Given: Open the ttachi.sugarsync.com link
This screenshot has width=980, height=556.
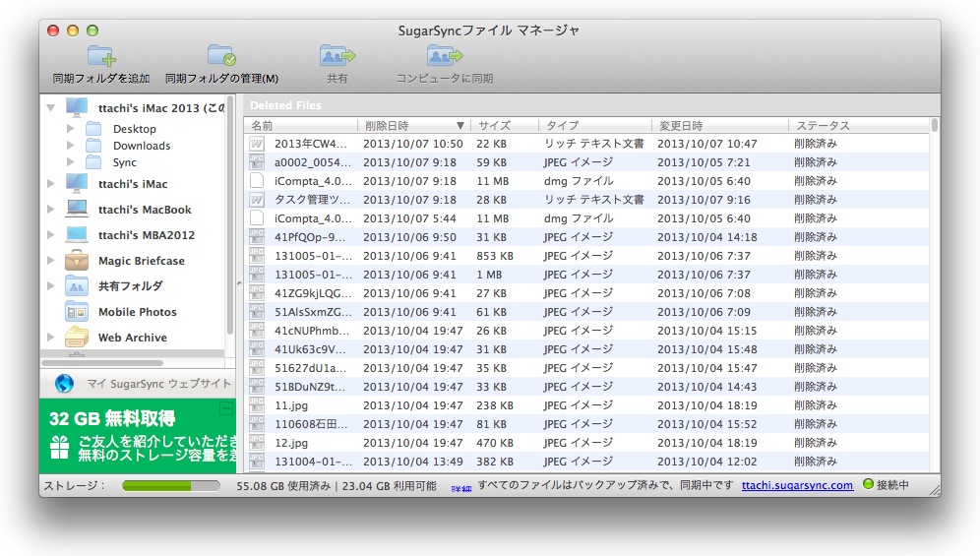Looking at the screenshot, I should [797, 485].
